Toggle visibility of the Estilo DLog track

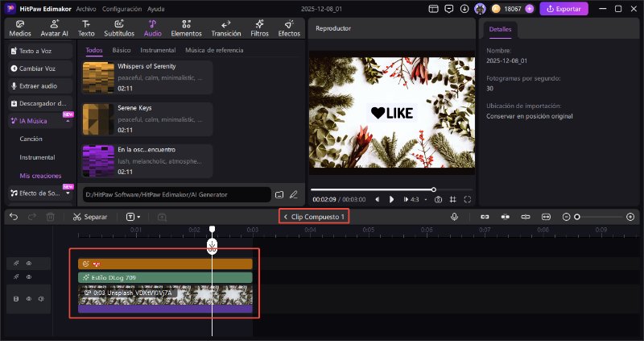point(29,277)
